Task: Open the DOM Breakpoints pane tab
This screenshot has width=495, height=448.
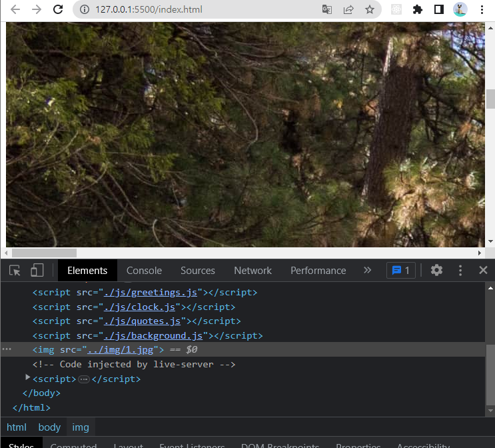Action: (280, 445)
